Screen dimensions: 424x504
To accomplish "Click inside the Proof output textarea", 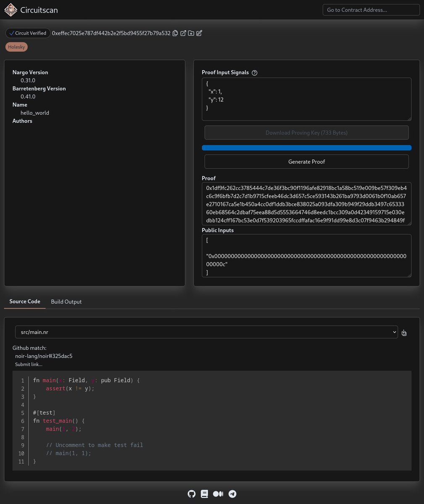I will [x=306, y=204].
